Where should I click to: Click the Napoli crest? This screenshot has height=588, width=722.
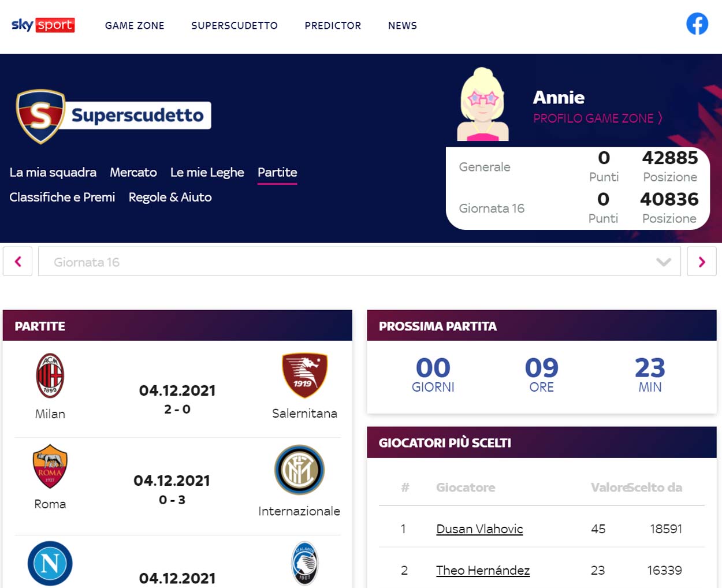(x=50, y=563)
